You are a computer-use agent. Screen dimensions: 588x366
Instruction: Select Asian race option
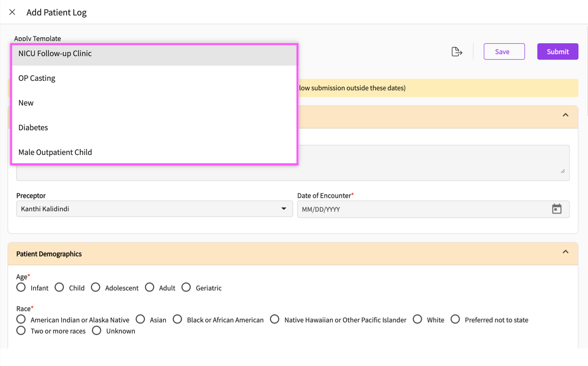pyautogui.click(x=140, y=319)
